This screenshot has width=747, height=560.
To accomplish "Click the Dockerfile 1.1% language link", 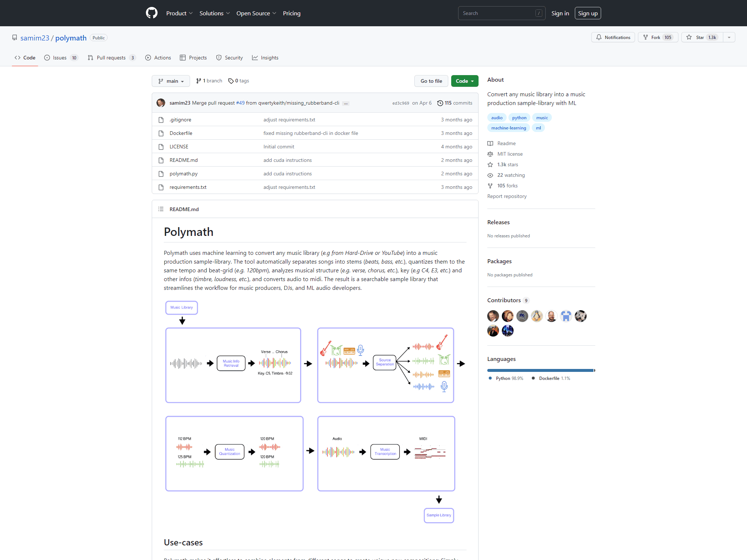I will click(x=551, y=378).
